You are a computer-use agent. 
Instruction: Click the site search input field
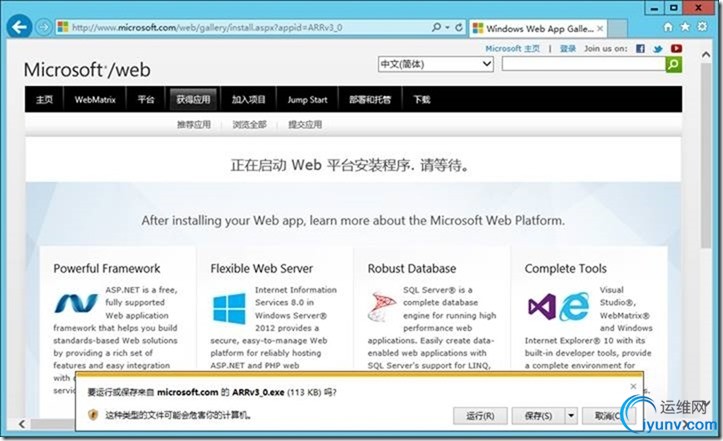click(583, 64)
